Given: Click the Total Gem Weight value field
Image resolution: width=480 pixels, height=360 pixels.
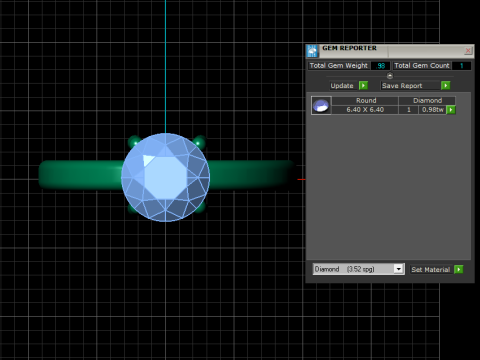Looking at the screenshot, I should pyautogui.click(x=380, y=66).
